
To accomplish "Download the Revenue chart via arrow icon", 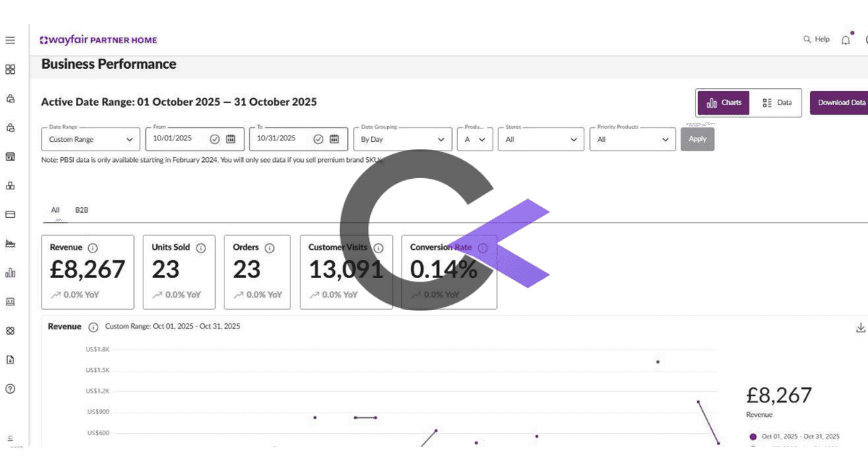I will pos(861,328).
